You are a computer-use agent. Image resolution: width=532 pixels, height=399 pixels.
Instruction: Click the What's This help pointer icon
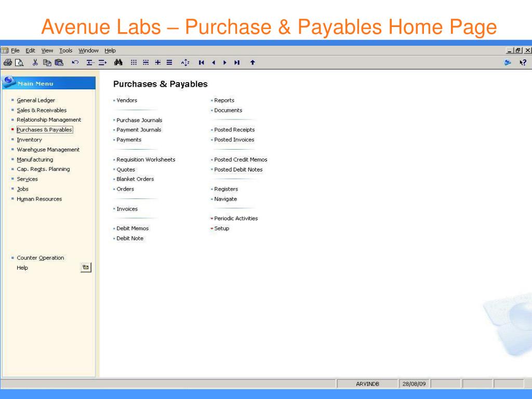pos(523,62)
